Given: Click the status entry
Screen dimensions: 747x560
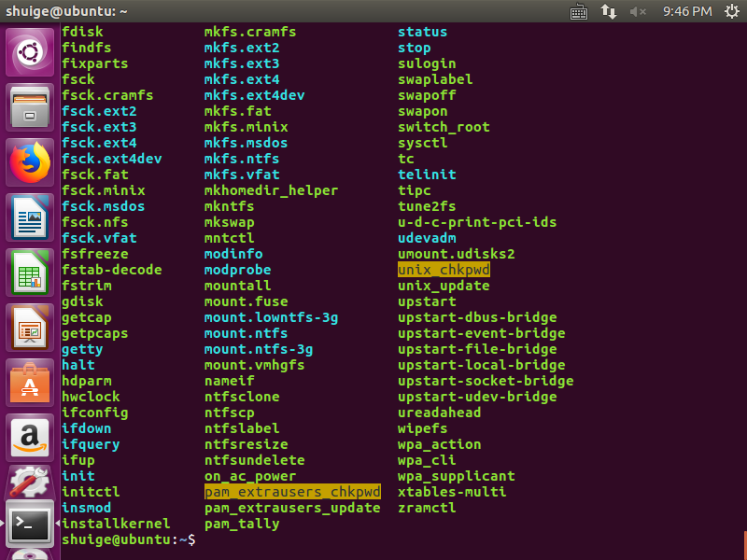Looking at the screenshot, I should pyautogui.click(x=423, y=32).
